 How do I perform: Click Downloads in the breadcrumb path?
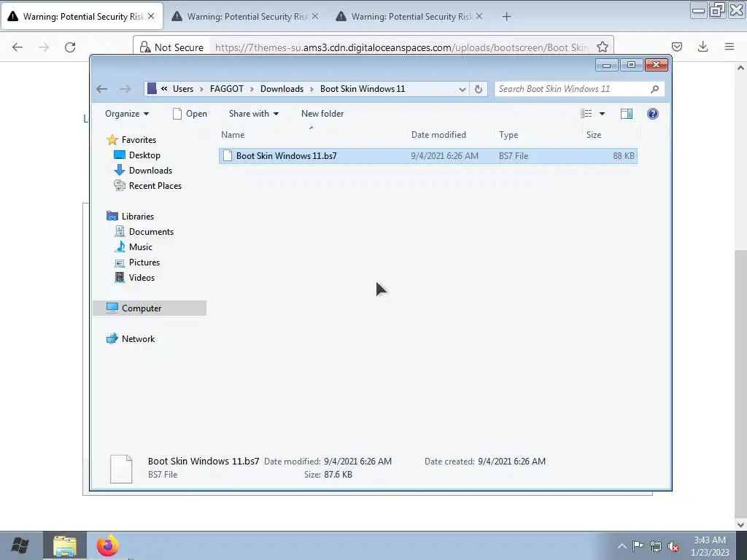point(282,89)
